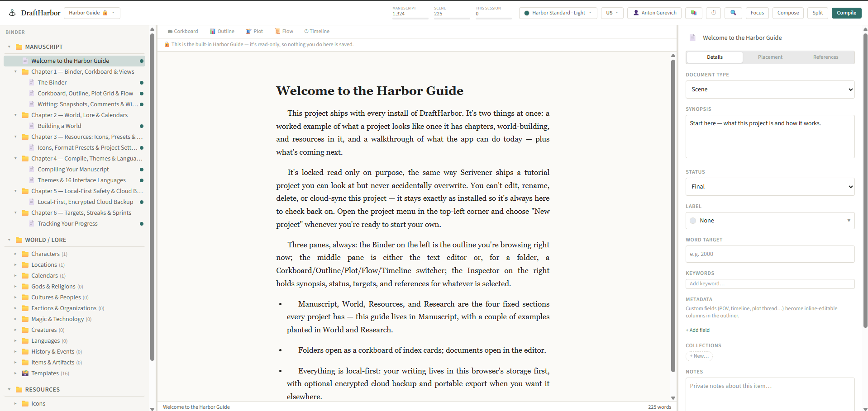Open the Placement inspector tab
868x411 pixels.
click(x=770, y=57)
